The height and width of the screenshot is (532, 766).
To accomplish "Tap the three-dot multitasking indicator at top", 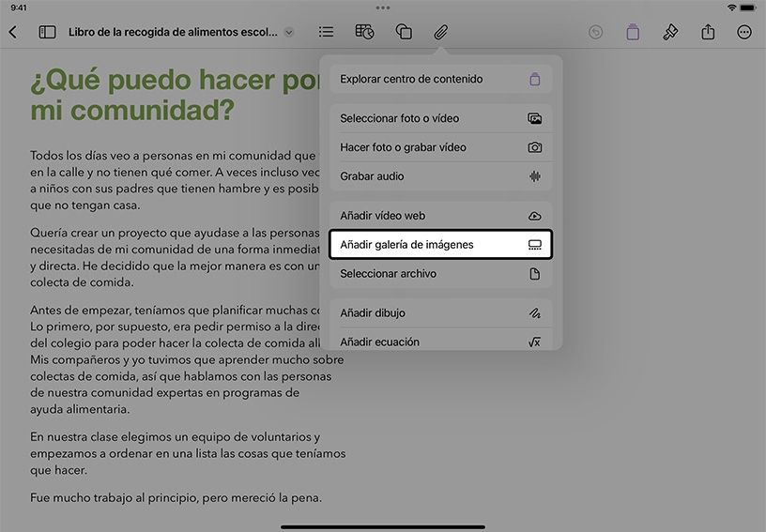I will [383, 8].
